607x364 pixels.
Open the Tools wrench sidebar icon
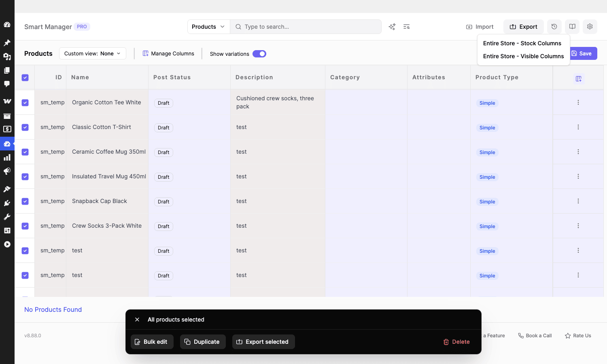pos(7,217)
